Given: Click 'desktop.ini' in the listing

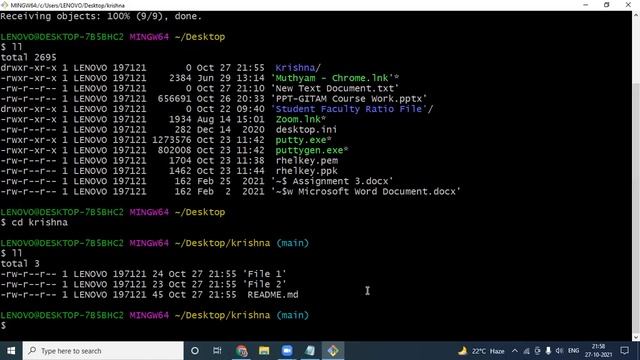Looking at the screenshot, I should pyautogui.click(x=306, y=130).
